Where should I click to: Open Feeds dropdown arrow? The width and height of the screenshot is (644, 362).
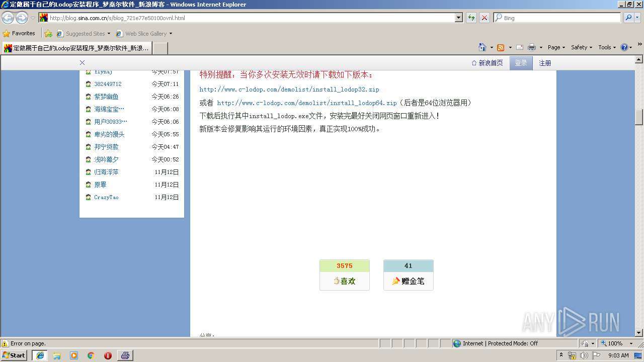click(x=510, y=47)
